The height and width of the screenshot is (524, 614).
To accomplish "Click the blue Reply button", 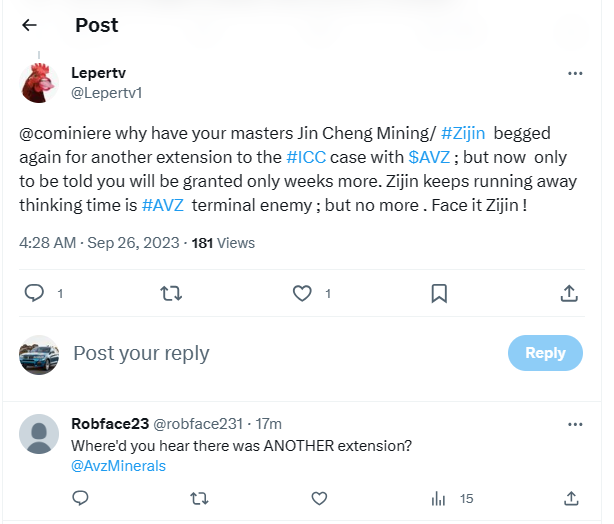I will point(545,353).
